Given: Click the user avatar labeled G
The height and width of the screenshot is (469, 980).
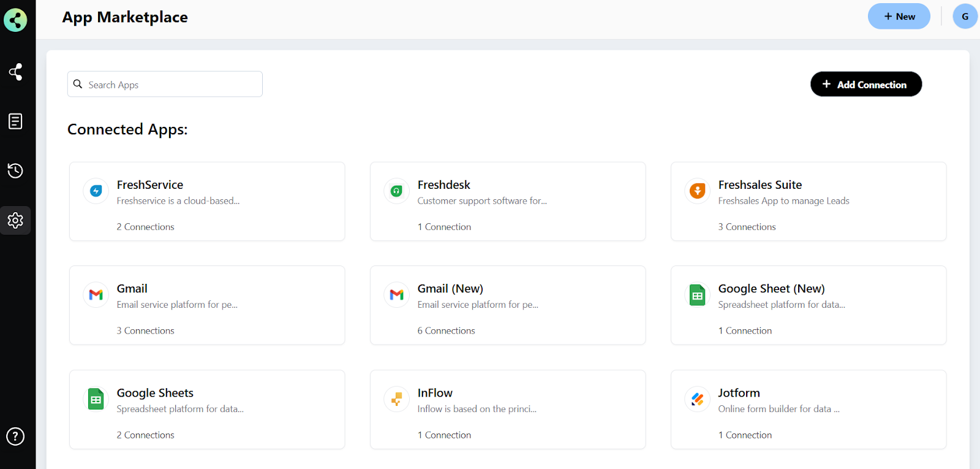Looking at the screenshot, I should pos(965,17).
